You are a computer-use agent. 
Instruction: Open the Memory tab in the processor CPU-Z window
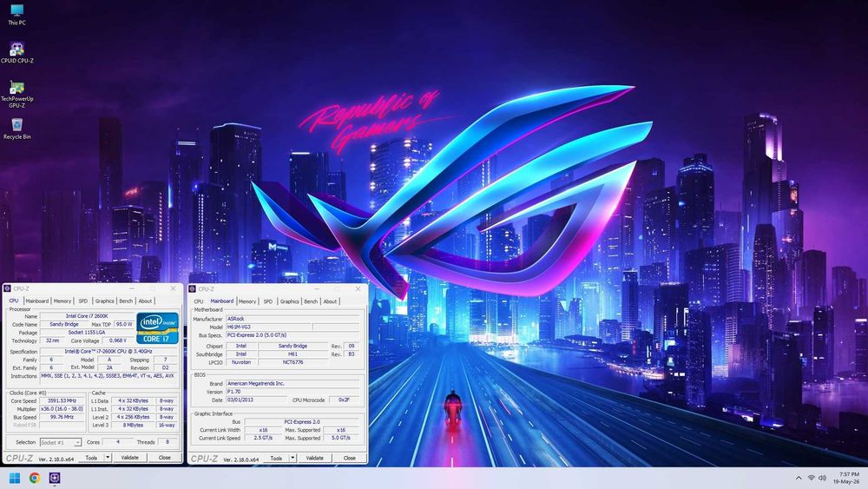coord(62,301)
